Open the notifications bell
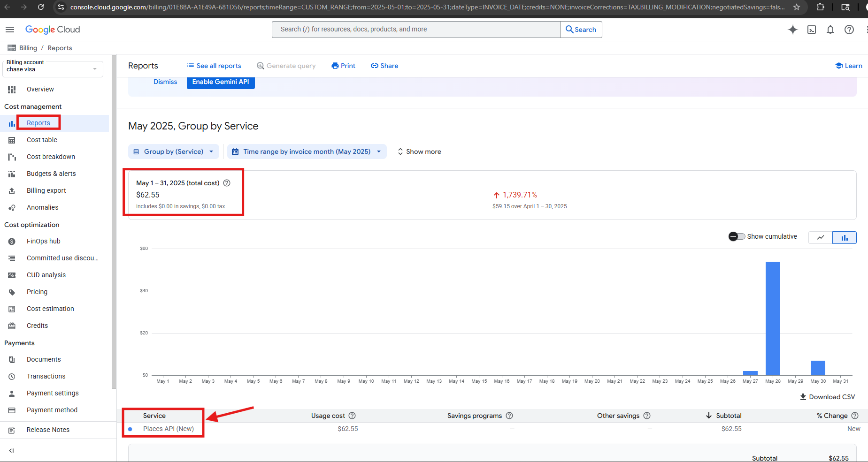The image size is (868, 462). pos(830,30)
